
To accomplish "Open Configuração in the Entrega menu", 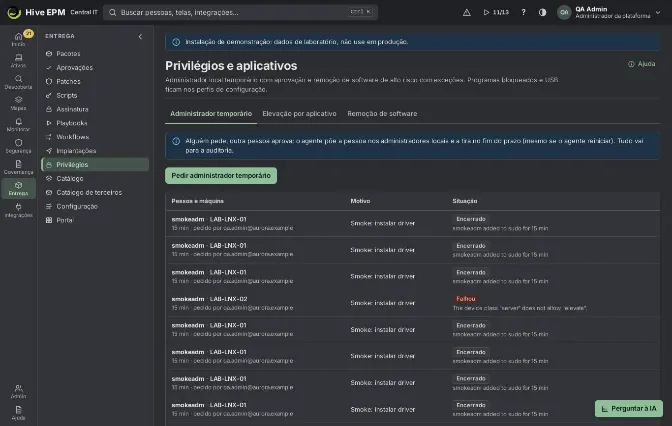I will click(95, 206).
